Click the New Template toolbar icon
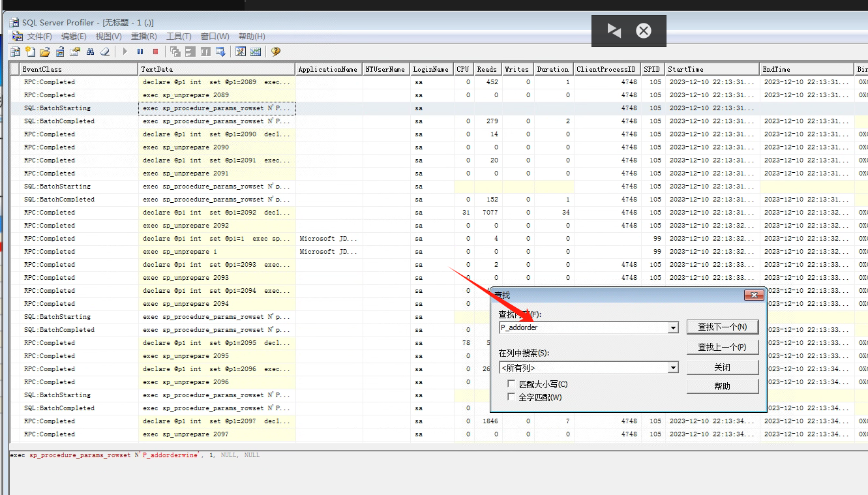 pos(30,52)
